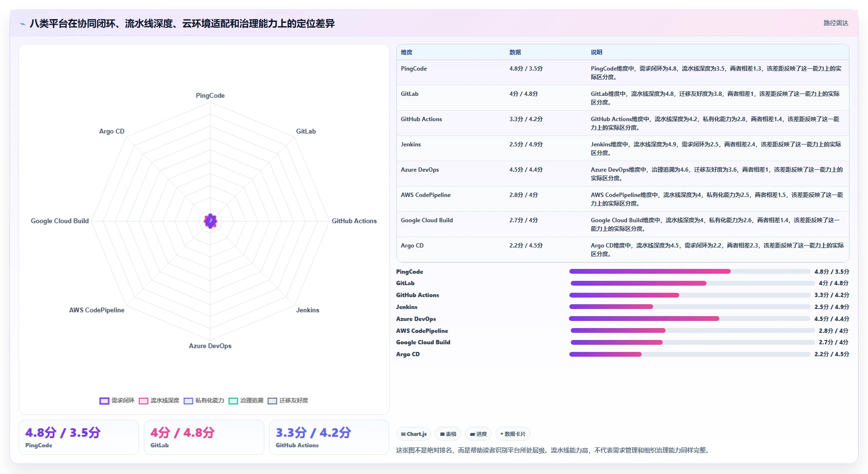Click the 4.5分 / 4.4分 table cell

click(526, 170)
